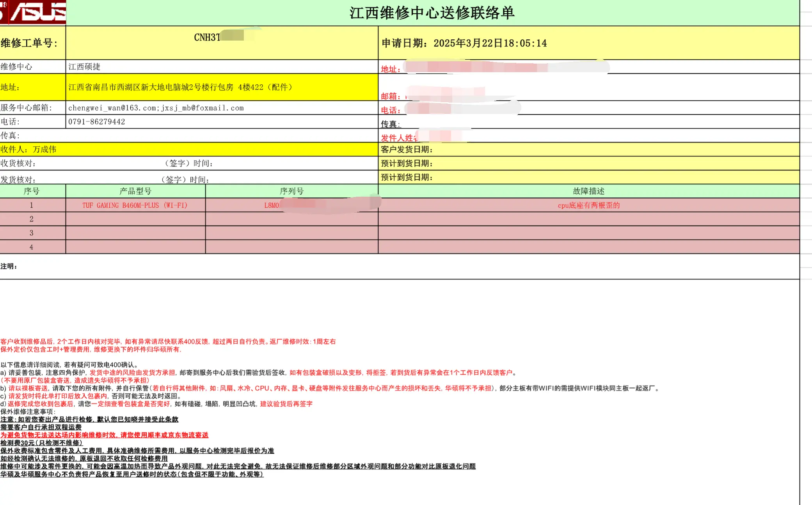Select the 序列号 column header

point(292,191)
